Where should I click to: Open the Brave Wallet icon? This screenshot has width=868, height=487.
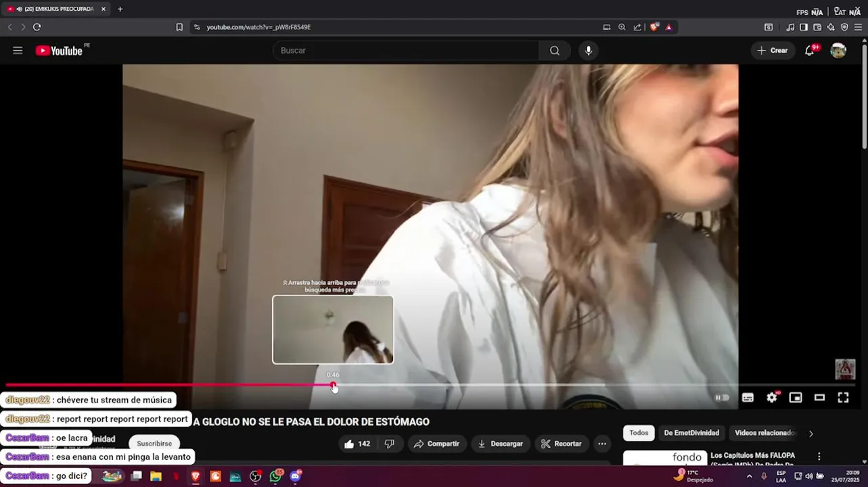(x=817, y=27)
